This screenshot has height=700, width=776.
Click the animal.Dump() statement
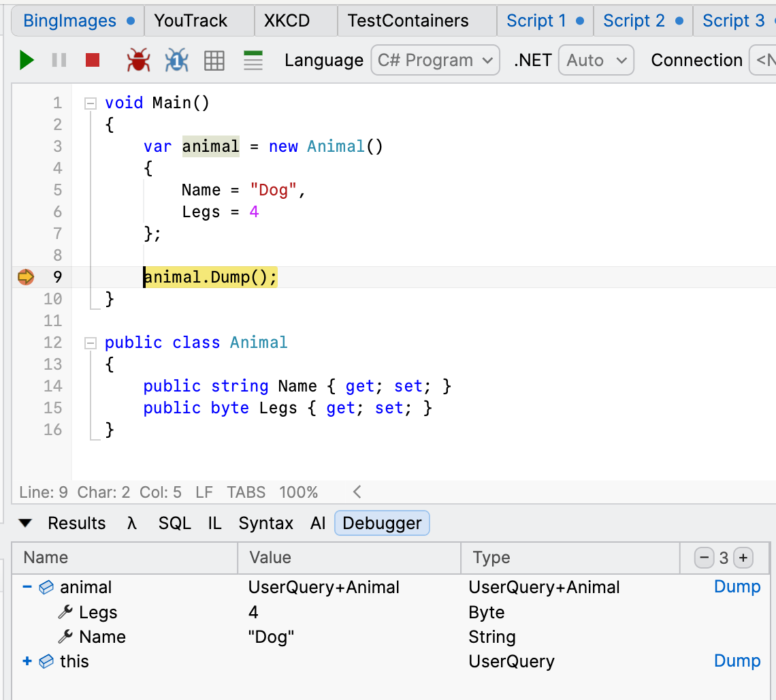pyautogui.click(x=210, y=277)
